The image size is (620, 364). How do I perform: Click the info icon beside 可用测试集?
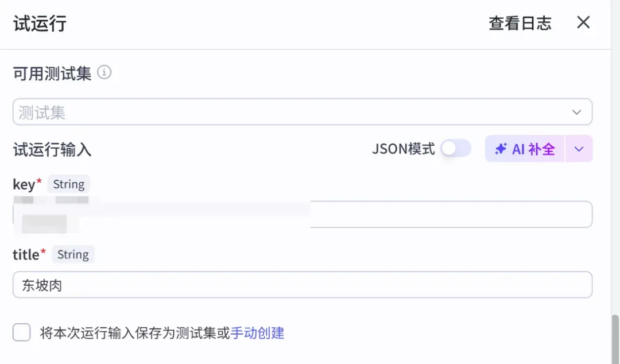104,72
